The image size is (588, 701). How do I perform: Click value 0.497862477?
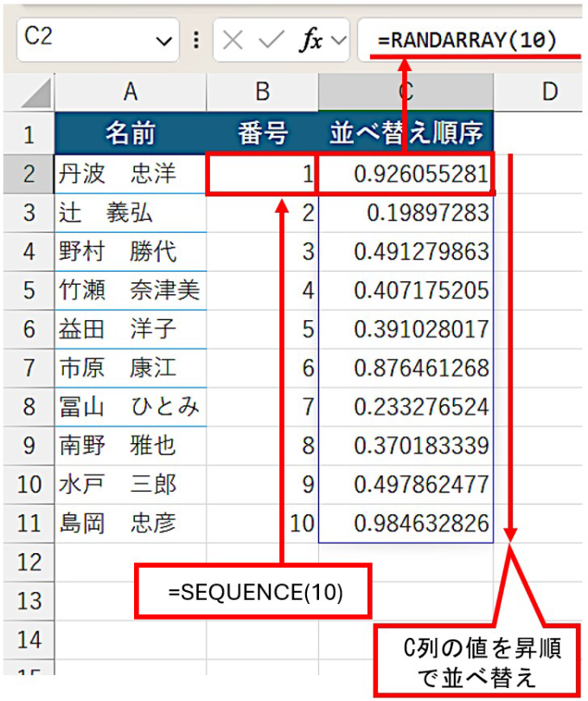(x=406, y=485)
